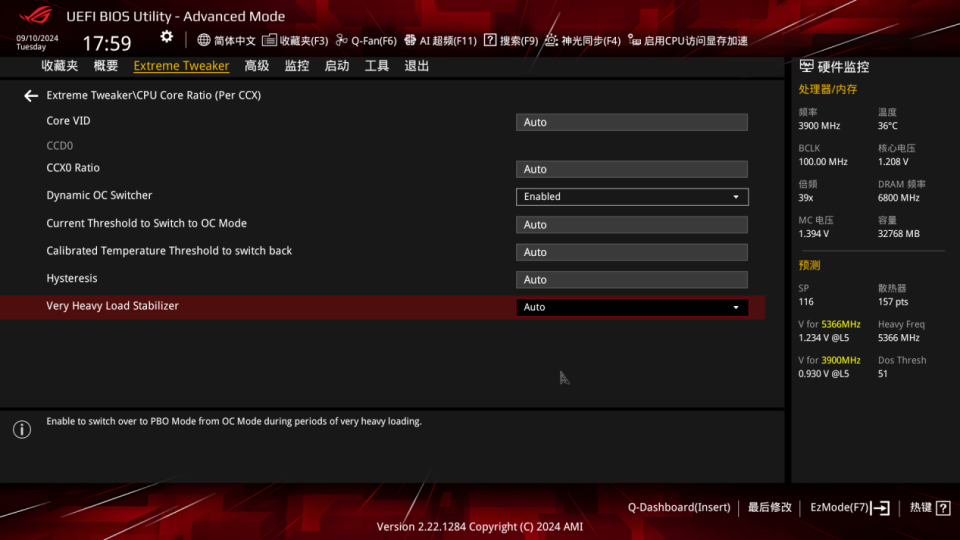The width and height of the screenshot is (960, 540).
Task: Click the hardware monitor icon
Action: pos(806,66)
